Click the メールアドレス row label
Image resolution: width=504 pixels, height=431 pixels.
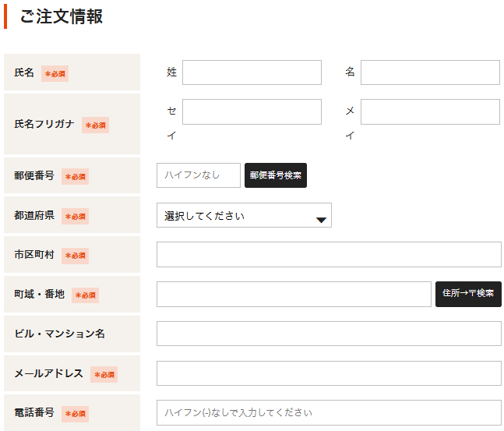pos(48,373)
